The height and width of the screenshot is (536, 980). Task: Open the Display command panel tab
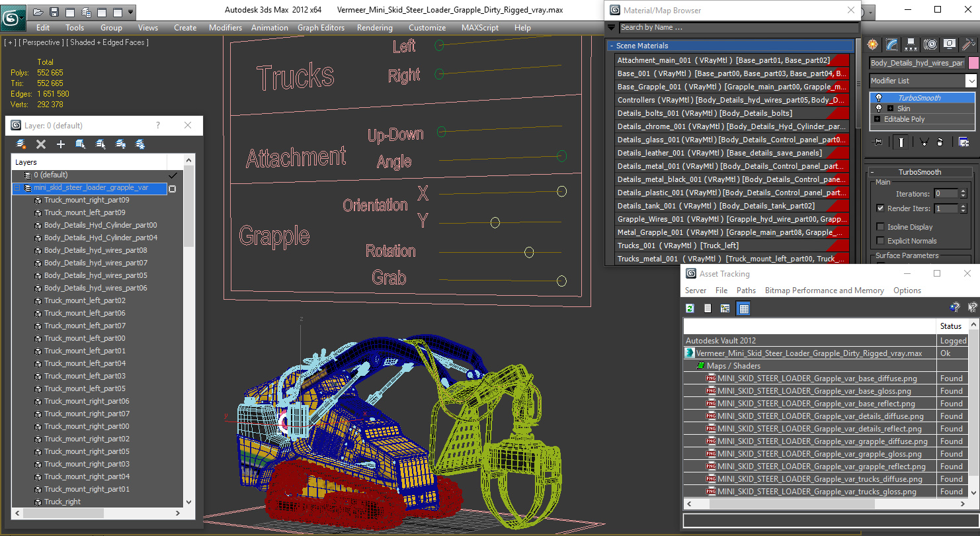coord(950,44)
